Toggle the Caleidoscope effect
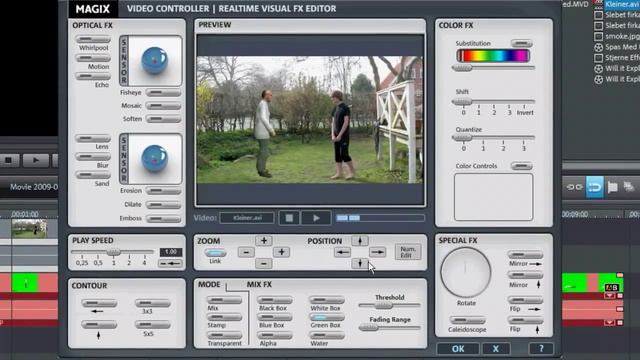 467,320
